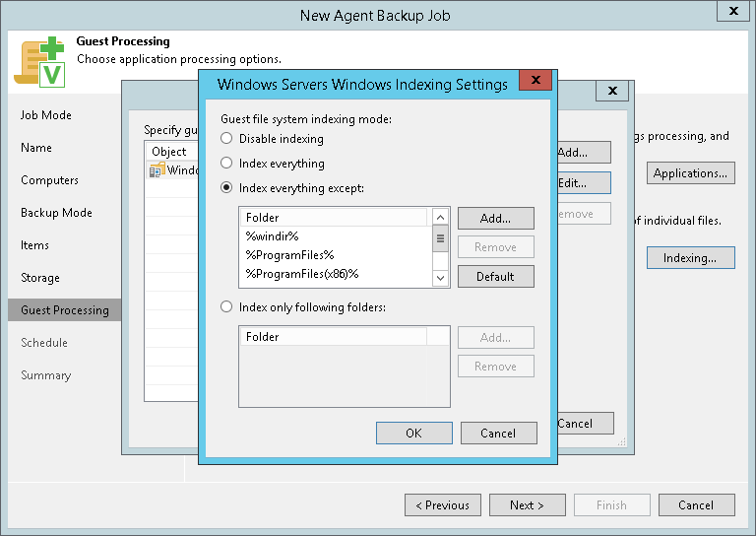Open the Applications settings
The height and width of the screenshot is (536, 756).
690,173
